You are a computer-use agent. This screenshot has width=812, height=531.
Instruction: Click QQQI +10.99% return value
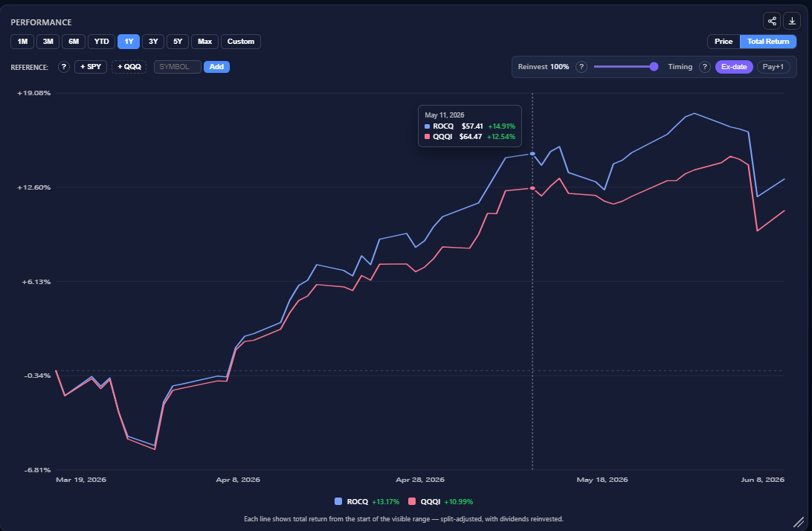tap(459, 501)
